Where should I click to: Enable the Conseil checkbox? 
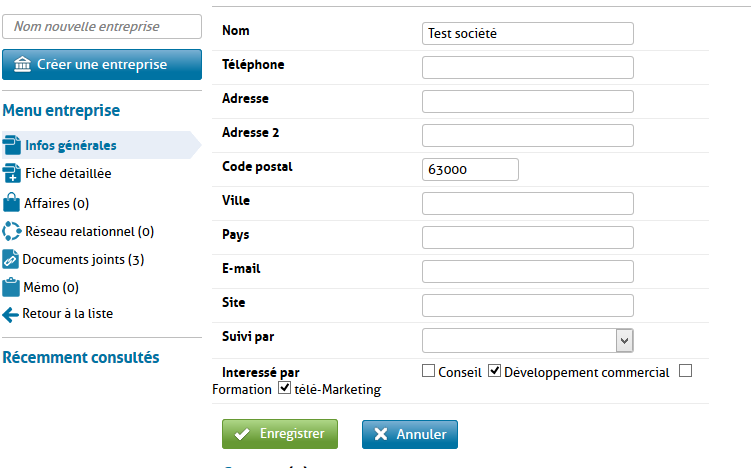[429, 372]
